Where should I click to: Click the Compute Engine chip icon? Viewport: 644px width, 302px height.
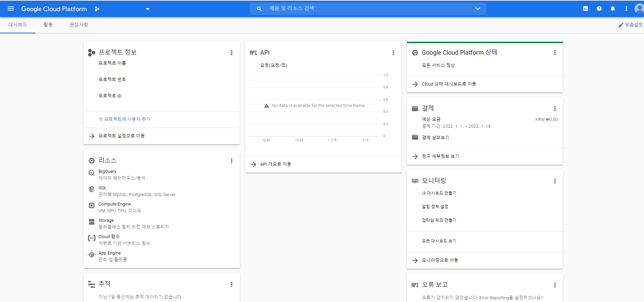[92, 206]
